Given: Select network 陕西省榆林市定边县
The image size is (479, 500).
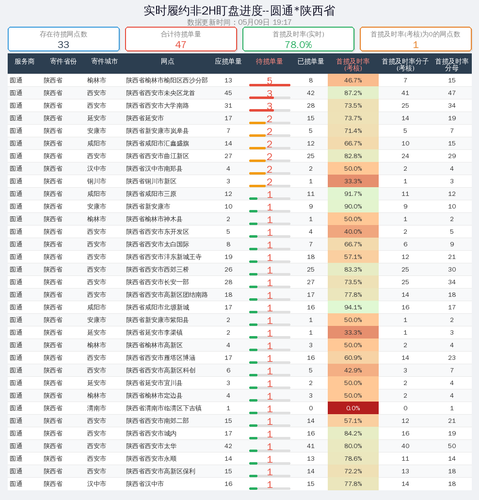Looking at the screenshot, I should [154, 396].
